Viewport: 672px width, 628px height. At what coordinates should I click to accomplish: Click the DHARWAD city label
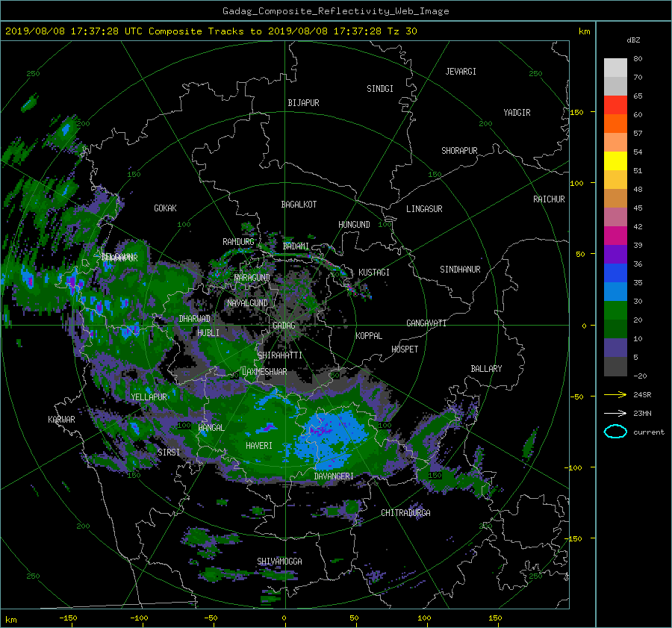point(195,319)
